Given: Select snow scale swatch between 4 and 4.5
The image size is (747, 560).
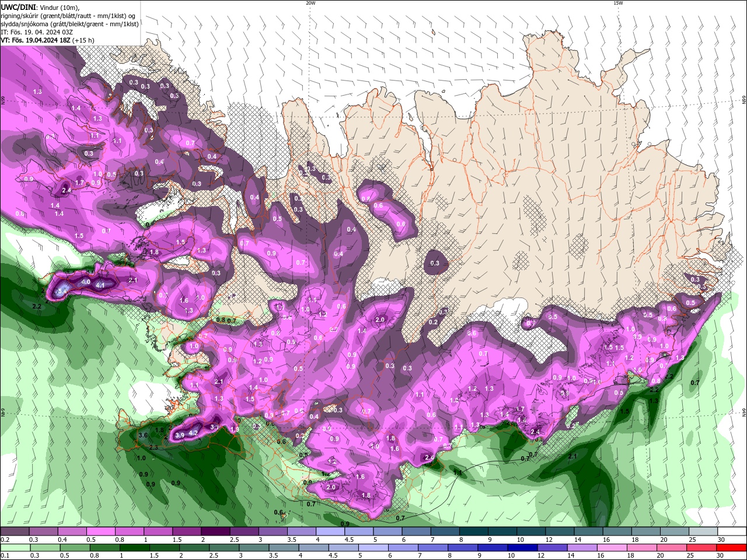Looking at the screenshot, I should [330, 531].
